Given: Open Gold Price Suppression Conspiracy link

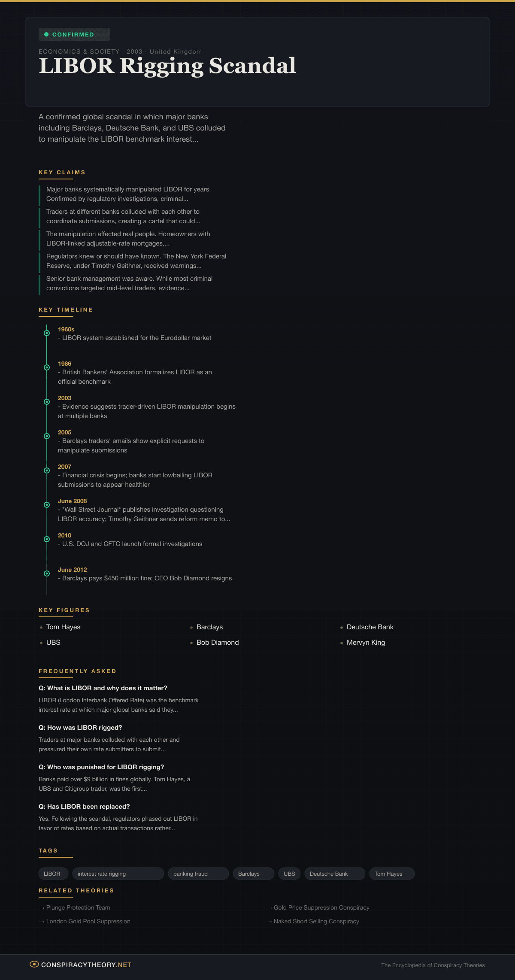Looking at the screenshot, I should click(x=321, y=907).
